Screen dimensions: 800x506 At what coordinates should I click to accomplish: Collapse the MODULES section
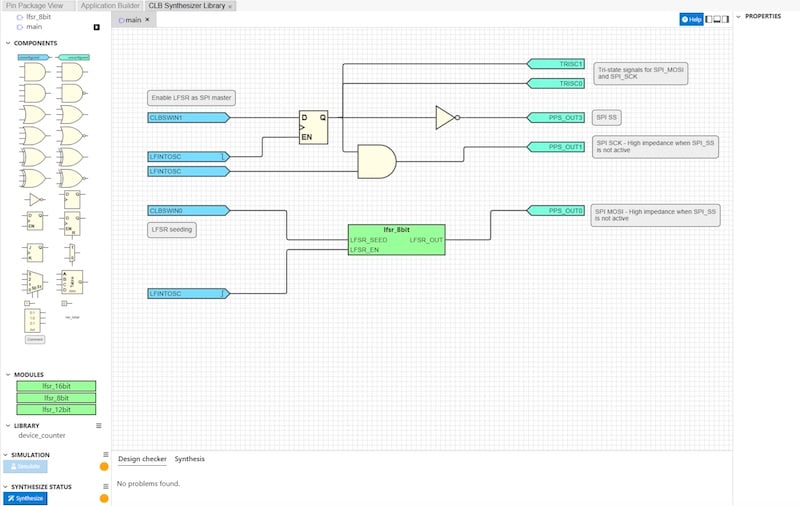pyautogui.click(x=8, y=374)
